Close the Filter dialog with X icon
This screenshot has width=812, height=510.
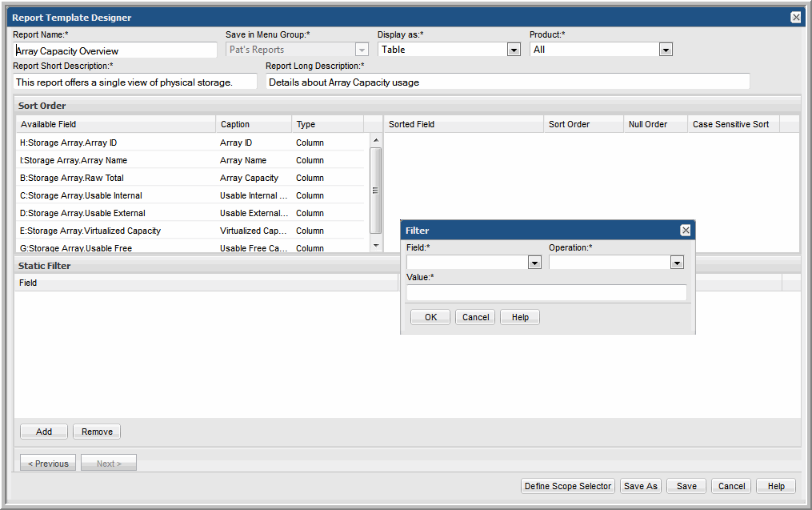[x=685, y=231]
